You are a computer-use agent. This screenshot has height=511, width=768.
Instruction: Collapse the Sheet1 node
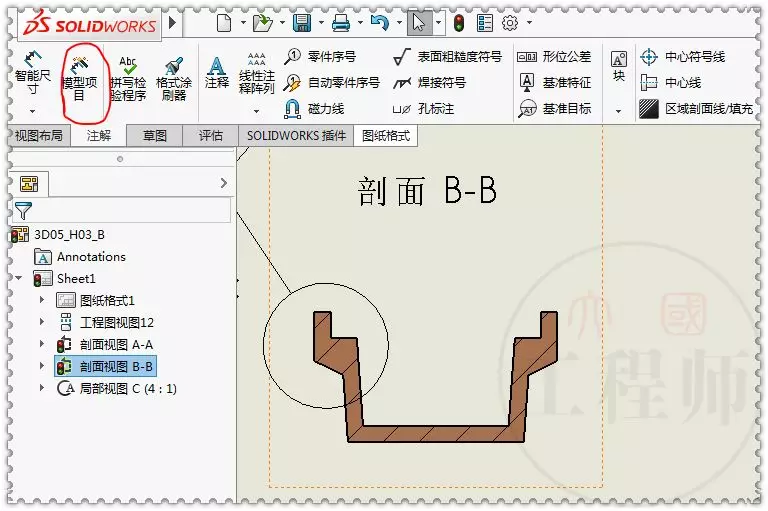coord(19,278)
